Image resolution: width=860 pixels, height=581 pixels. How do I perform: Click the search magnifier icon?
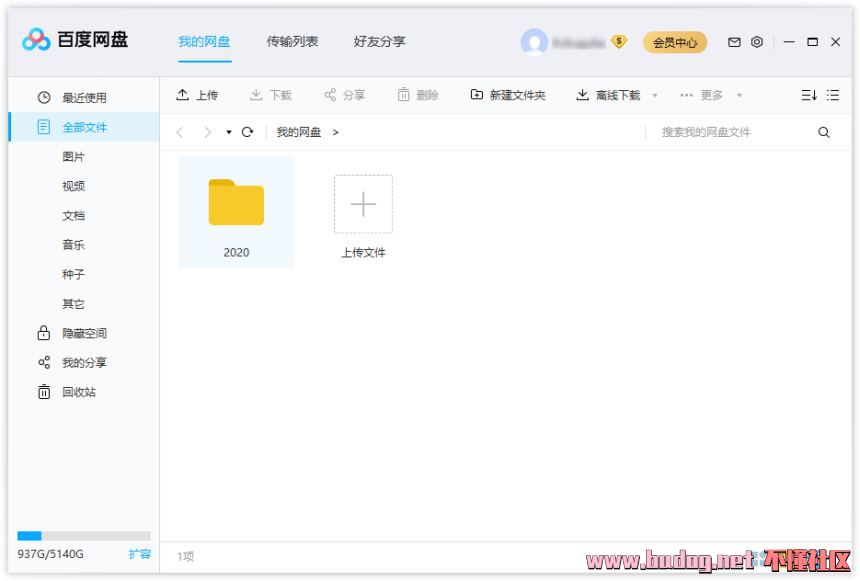[824, 132]
